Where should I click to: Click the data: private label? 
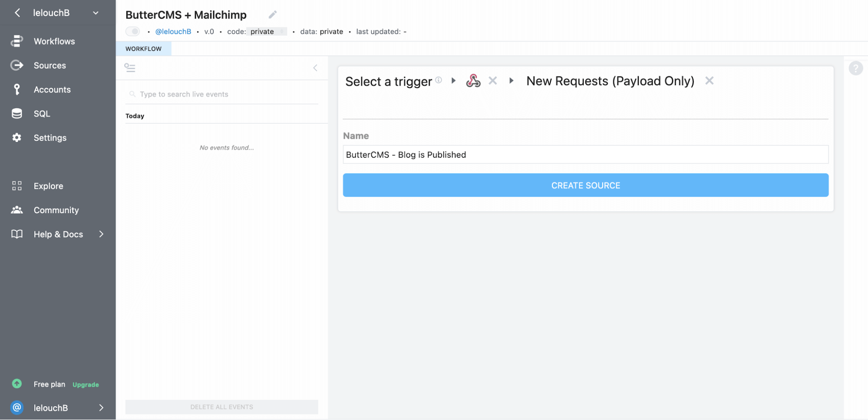321,32
